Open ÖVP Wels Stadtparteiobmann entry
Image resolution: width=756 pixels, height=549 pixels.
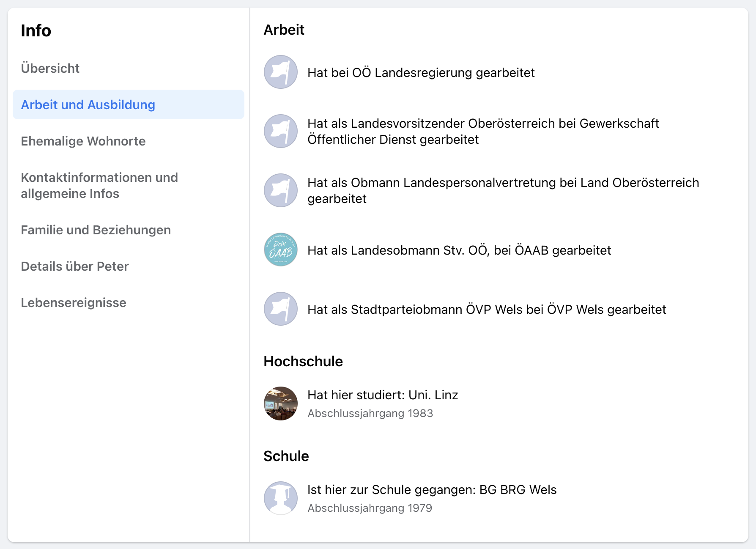(x=487, y=309)
